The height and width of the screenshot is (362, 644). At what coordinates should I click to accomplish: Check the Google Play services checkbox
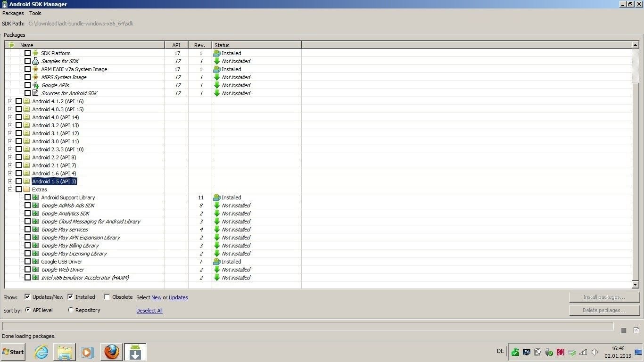(x=27, y=230)
